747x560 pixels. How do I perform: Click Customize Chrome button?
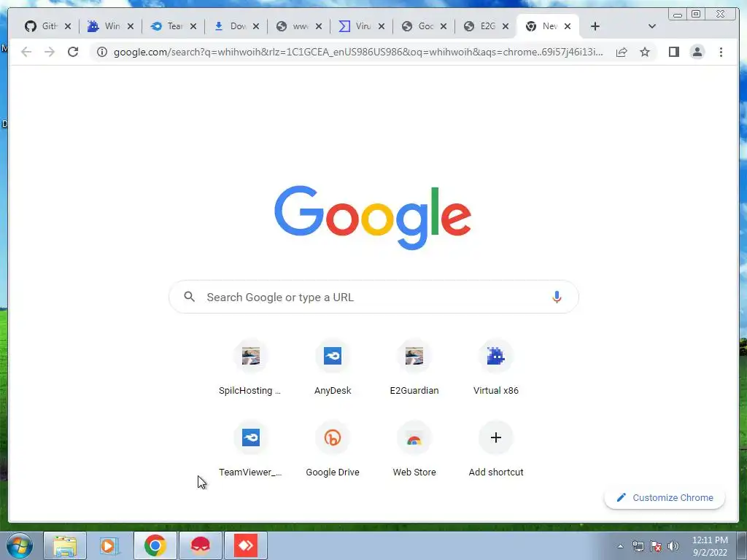pos(665,497)
